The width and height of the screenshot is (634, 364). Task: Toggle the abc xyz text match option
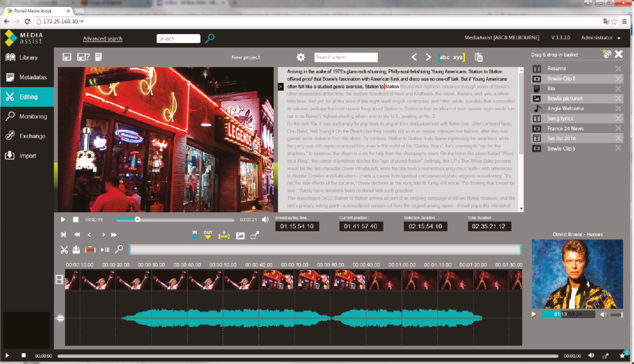(x=451, y=57)
